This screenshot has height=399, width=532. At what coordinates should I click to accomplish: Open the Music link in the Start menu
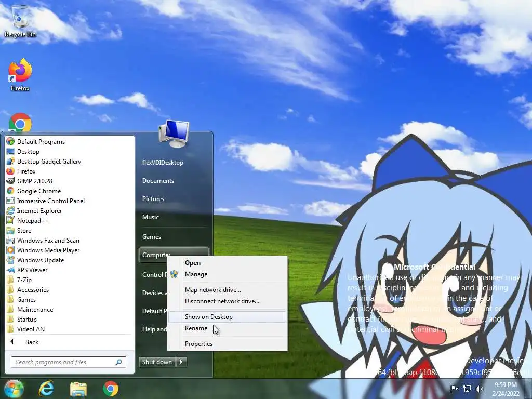click(x=150, y=217)
